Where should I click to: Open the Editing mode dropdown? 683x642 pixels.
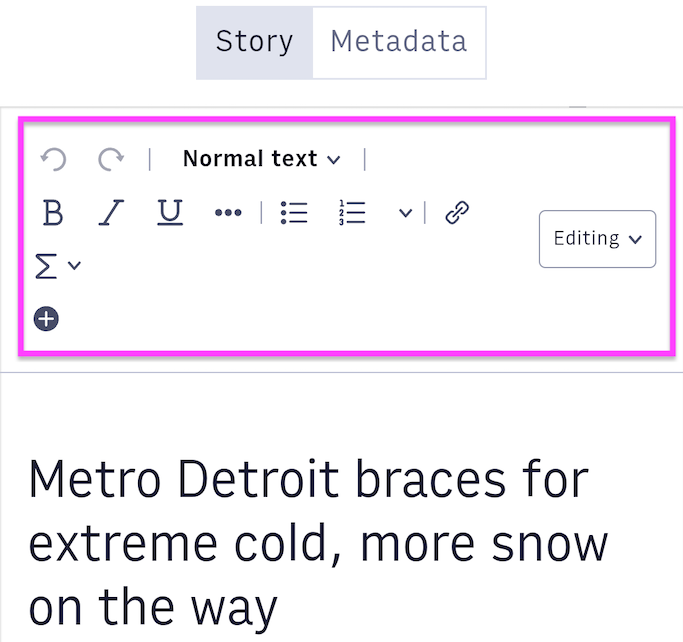coord(597,239)
